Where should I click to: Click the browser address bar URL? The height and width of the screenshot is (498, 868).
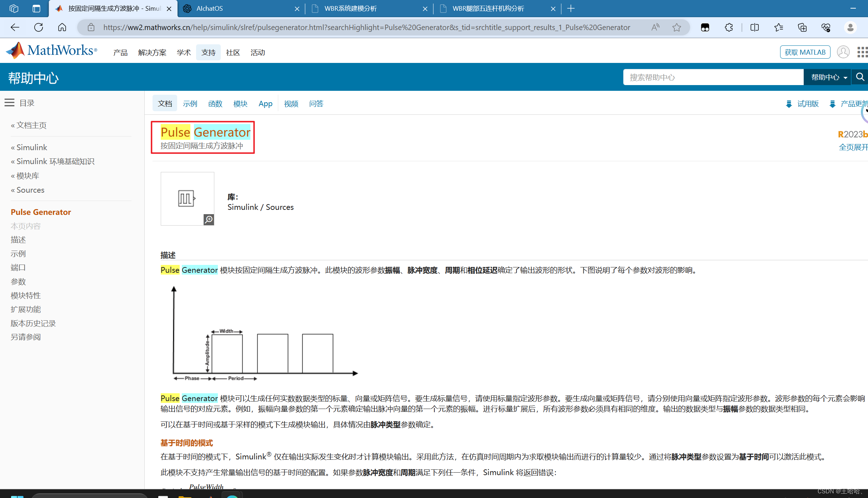click(x=366, y=28)
